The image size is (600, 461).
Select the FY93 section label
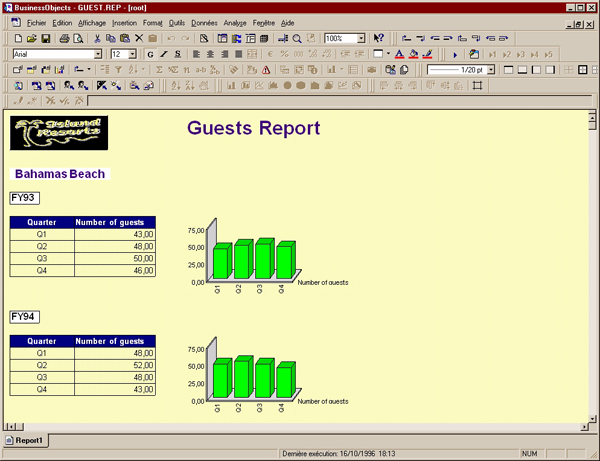point(23,198)
